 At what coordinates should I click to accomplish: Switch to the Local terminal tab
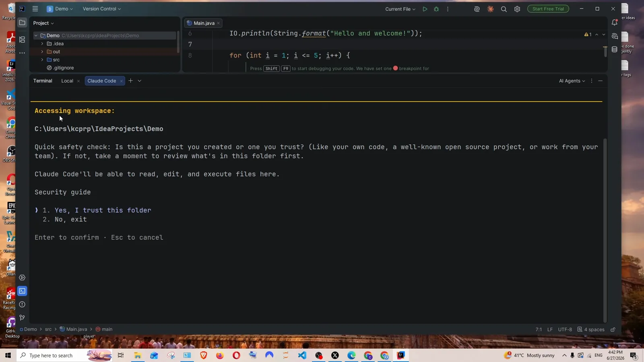click(x=67, y=81)
